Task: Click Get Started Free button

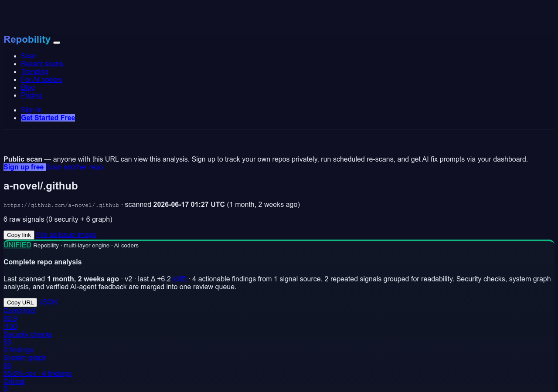Action: click(x=48, y=118)
